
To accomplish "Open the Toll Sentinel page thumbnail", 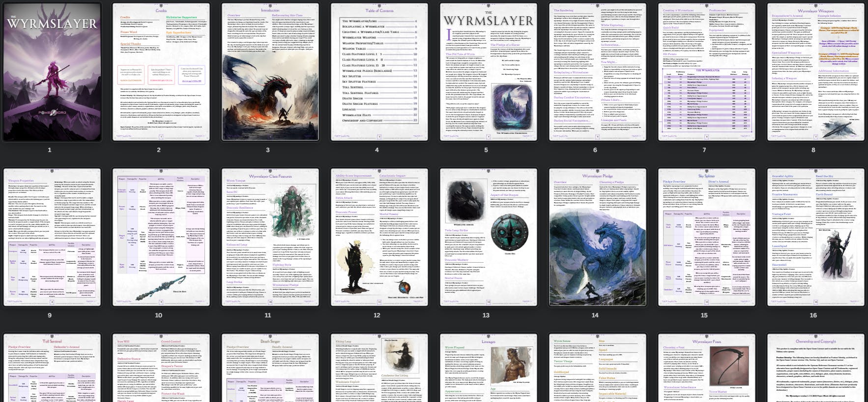I will [52, 368].
